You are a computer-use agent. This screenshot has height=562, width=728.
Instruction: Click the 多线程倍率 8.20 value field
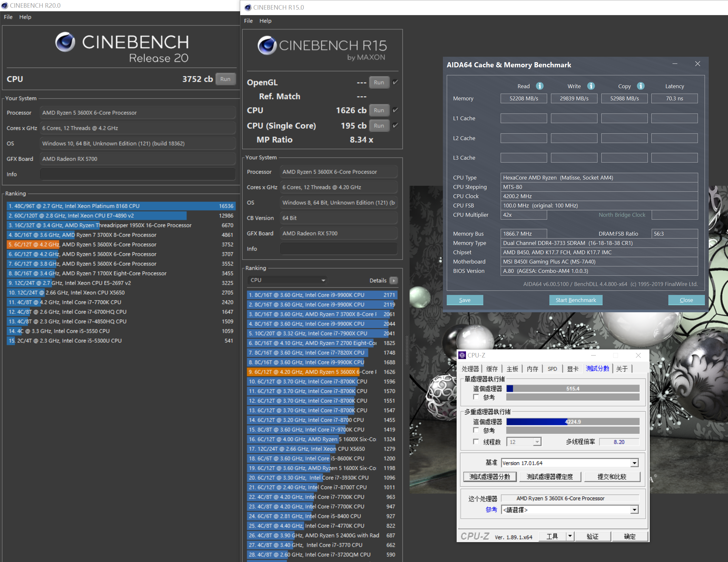pyautogui.click(x=619, y=442)
